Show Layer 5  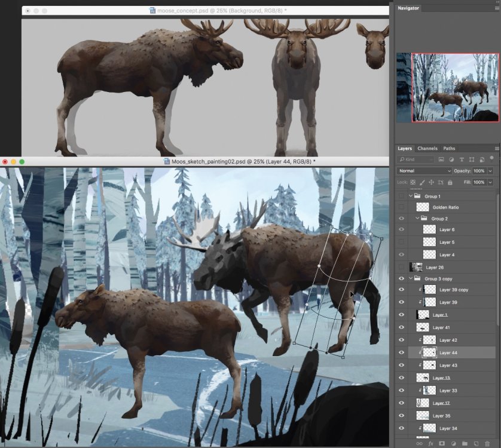pos(402,242)
